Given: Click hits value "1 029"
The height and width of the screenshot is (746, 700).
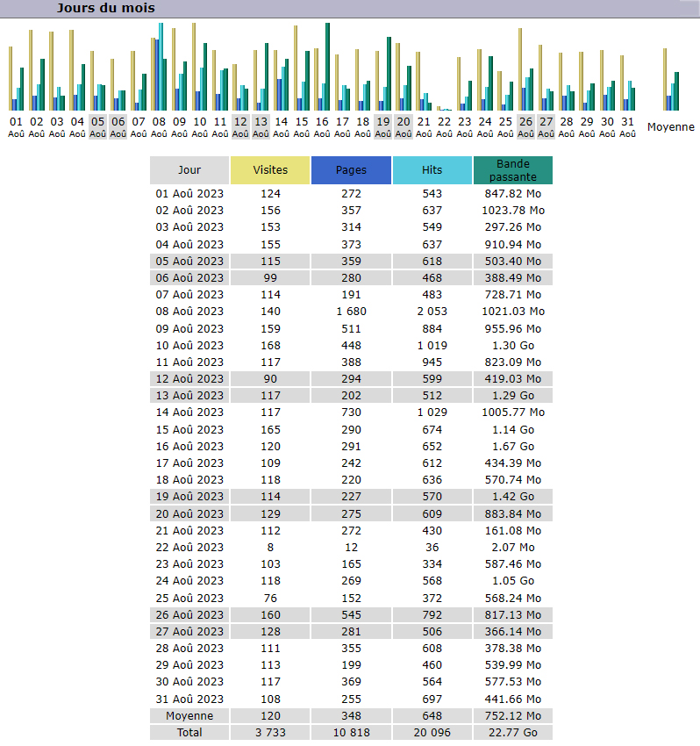Looking at the screenshot, I should coord(432,412).
